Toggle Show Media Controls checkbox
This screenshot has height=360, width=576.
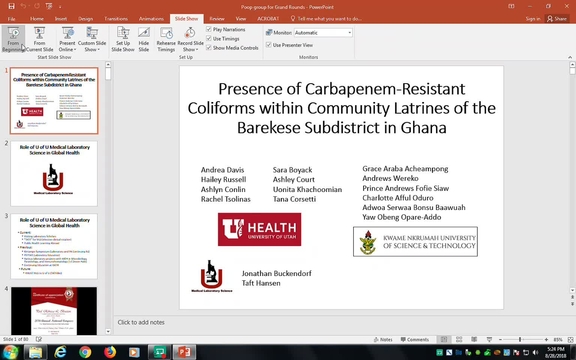pyautogui.click(x=209, y=47)
